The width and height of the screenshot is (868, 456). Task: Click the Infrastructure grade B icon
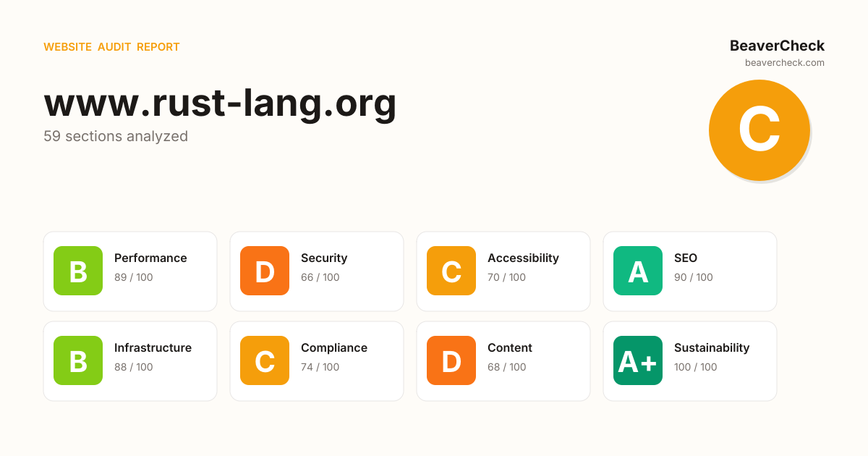[x=78, y=360]
